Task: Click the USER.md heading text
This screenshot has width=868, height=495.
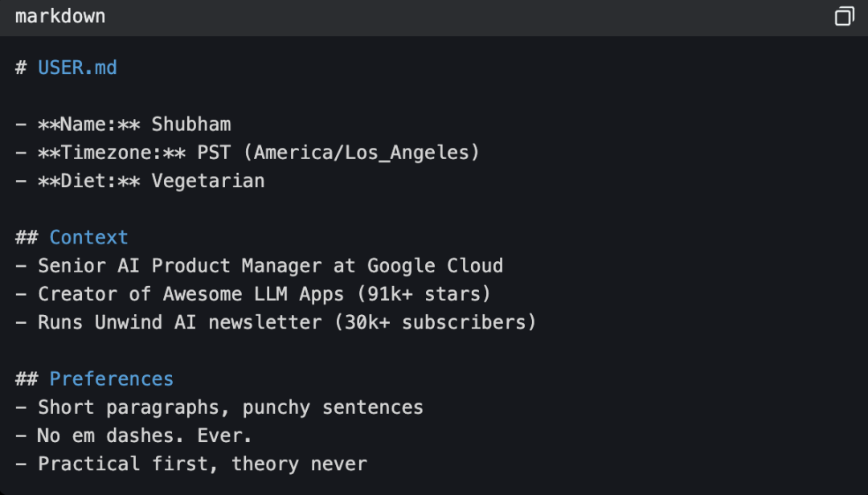Action: pos(77,67)
